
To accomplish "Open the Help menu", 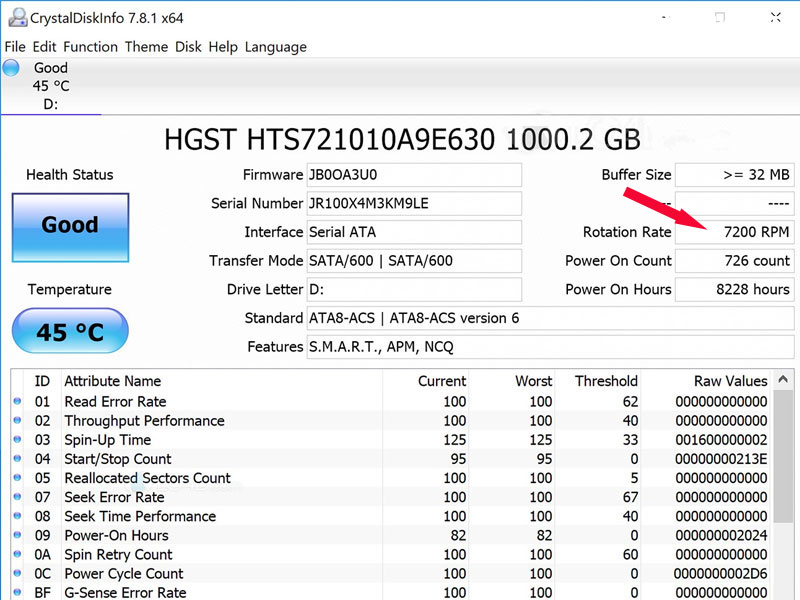I will (x=223, y=47).
